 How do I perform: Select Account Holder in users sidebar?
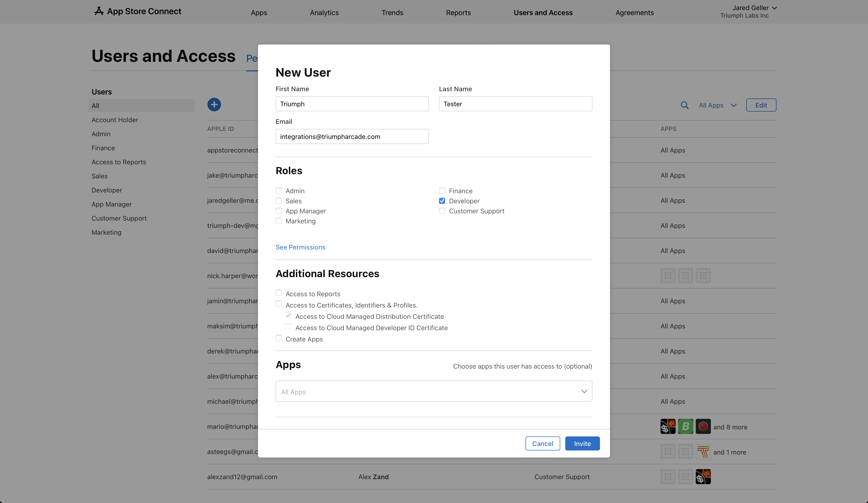click(x=115, y=120)
